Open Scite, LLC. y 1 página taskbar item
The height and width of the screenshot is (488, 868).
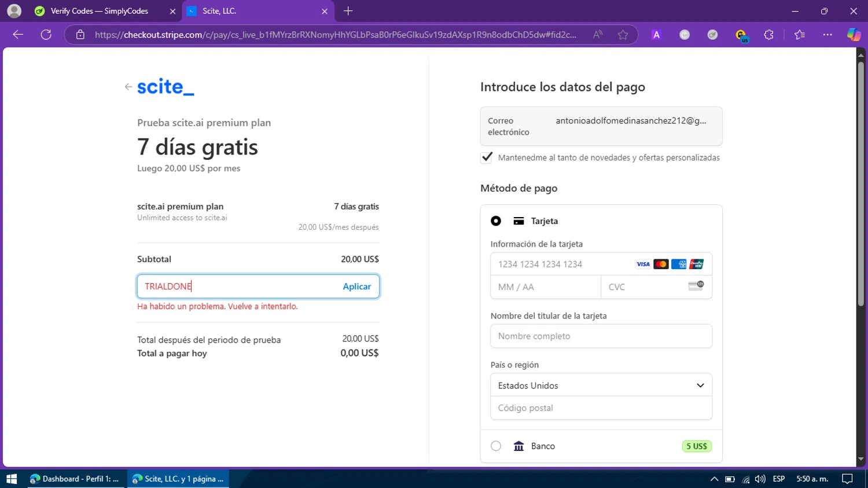178,479
